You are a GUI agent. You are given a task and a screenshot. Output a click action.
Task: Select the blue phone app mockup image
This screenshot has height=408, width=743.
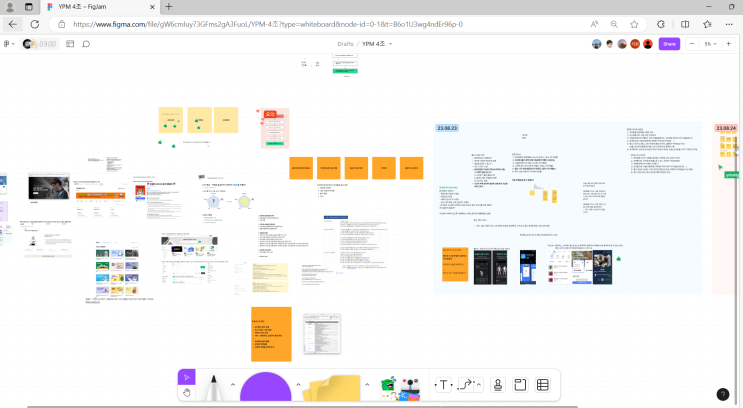coord(528,267)
